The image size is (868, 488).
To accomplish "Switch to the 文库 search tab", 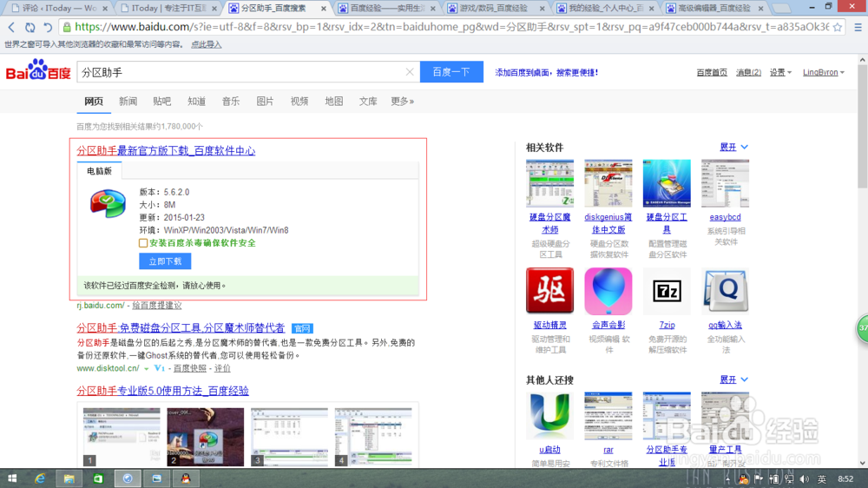I will click(368, 102).
